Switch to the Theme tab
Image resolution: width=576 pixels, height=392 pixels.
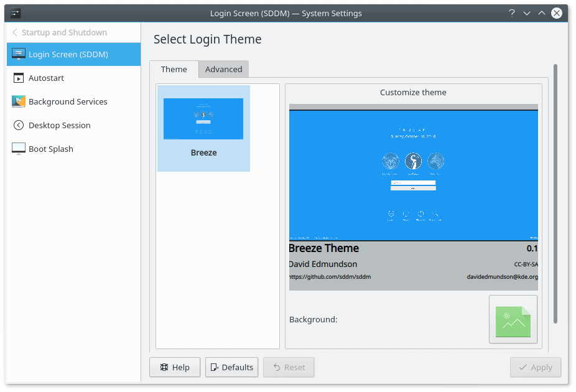tap(174, 70)
